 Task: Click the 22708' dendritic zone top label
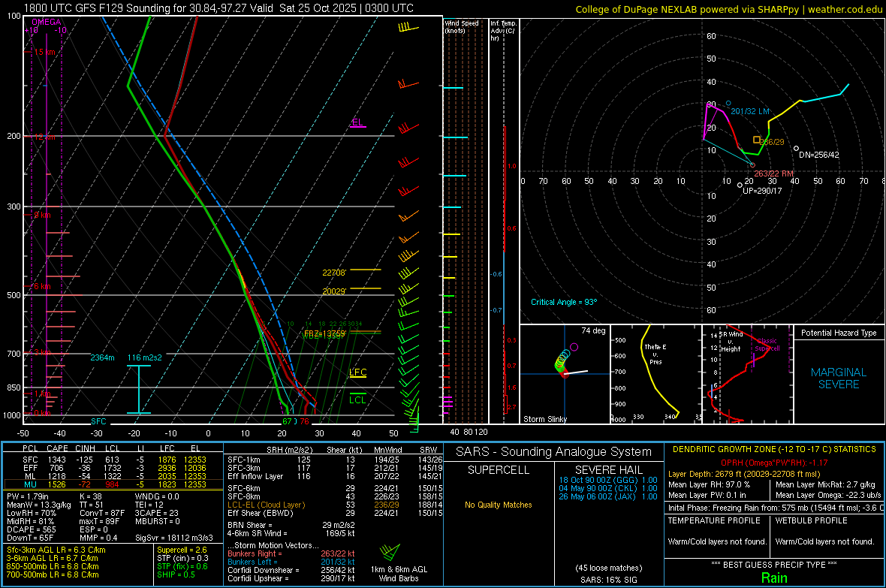point(334,273)
